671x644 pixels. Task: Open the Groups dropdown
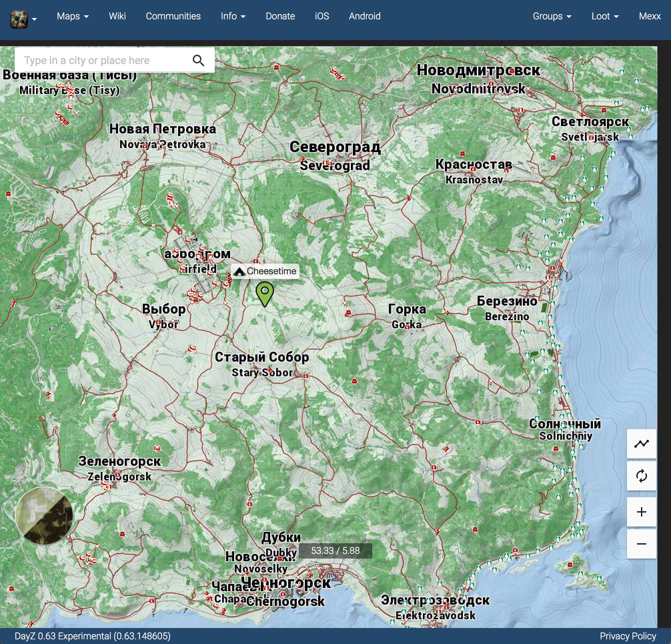click(552, 16)
